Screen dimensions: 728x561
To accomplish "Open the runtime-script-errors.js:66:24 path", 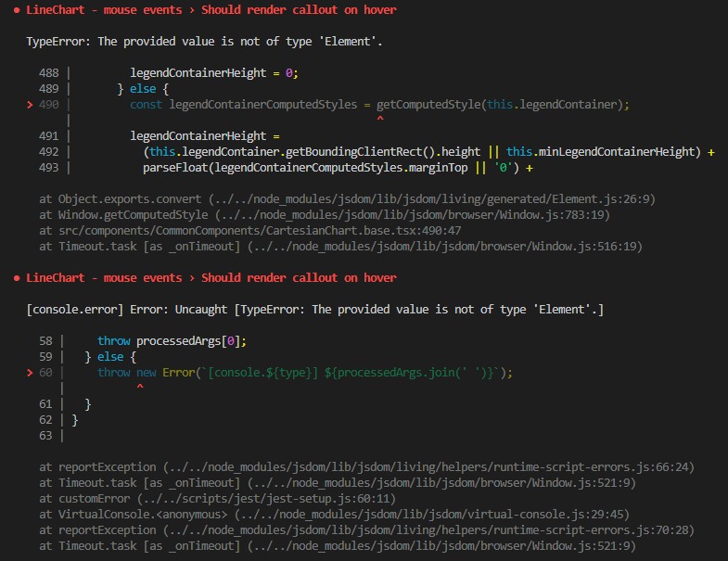I will (x=428, y=467).
